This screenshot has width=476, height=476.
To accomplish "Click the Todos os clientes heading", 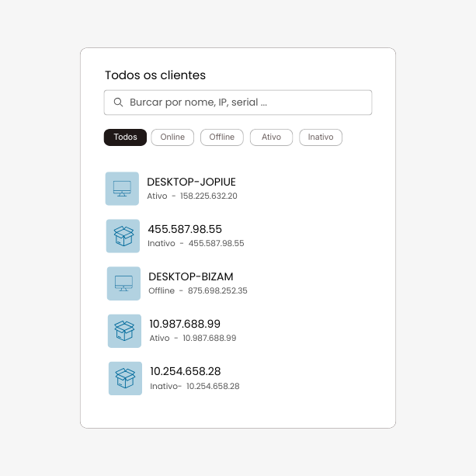I will pos(155,75).
